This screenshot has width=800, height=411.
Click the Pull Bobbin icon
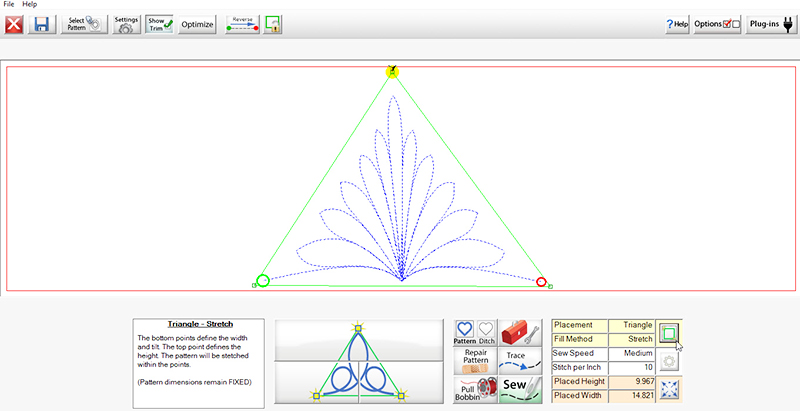coord(474,389)
